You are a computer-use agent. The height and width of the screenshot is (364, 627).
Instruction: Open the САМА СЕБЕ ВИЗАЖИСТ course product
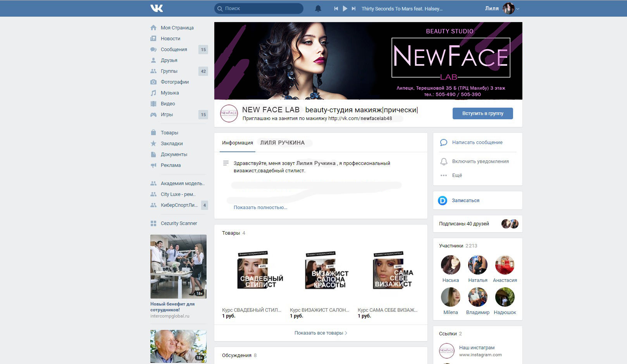click(x=388, y=281)
